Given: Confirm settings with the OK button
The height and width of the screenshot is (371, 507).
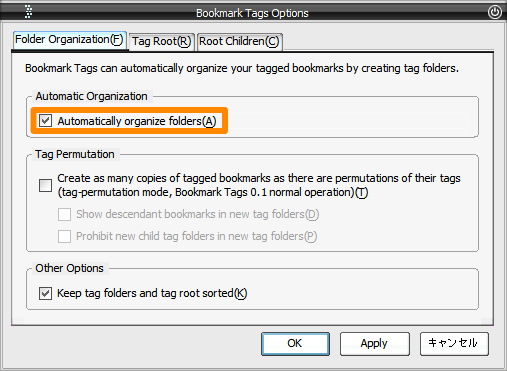Looking at the screenshot, I should pyautogui.click(x=295, y=343).
